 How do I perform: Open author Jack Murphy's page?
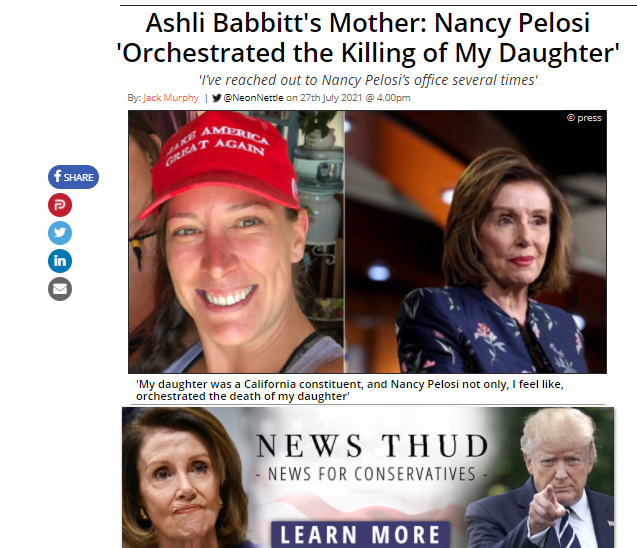point(171,98)
